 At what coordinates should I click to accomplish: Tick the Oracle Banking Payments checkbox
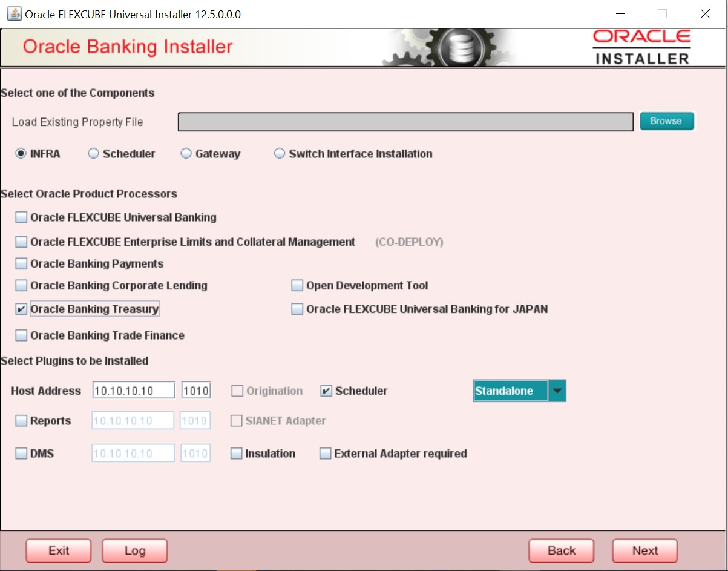coord(21,264)
